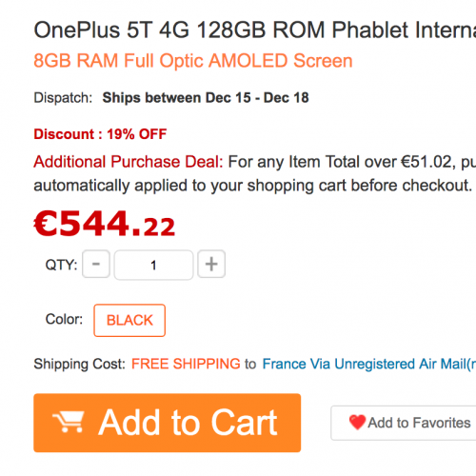Click the Ships between Dec 15 - Dec 18 text
The image size is (476, 476).
[x=206, y=98]
